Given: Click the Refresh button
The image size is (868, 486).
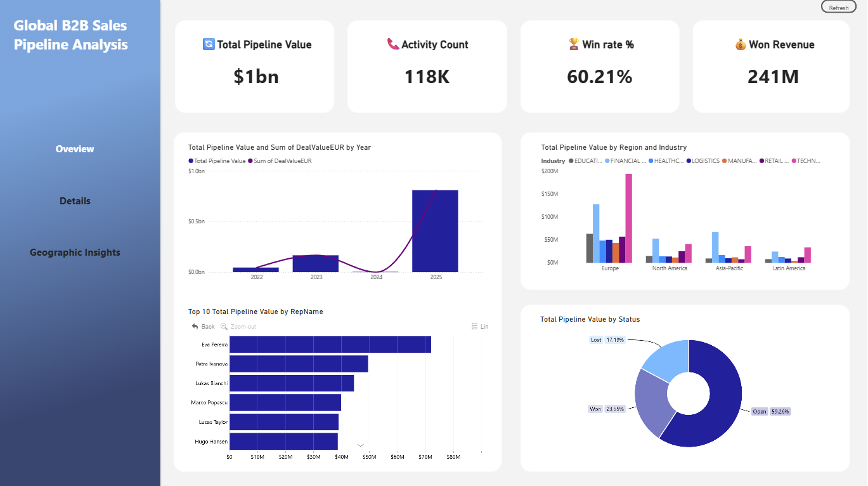Looking at the screenshot, I should (839, 7).
